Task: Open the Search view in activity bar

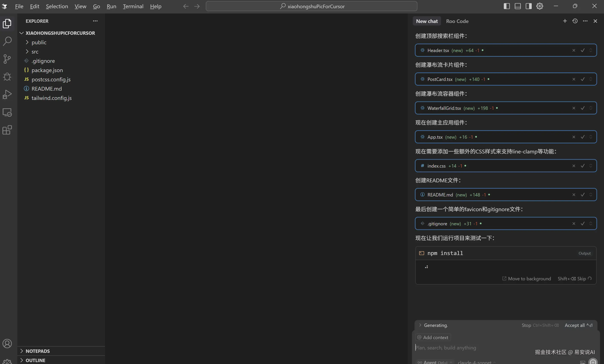Action: pos(7,41)
